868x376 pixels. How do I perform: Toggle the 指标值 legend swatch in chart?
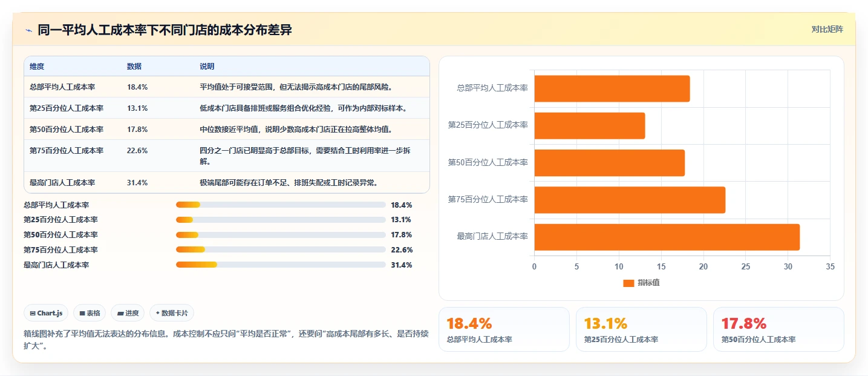pos(628,283)
